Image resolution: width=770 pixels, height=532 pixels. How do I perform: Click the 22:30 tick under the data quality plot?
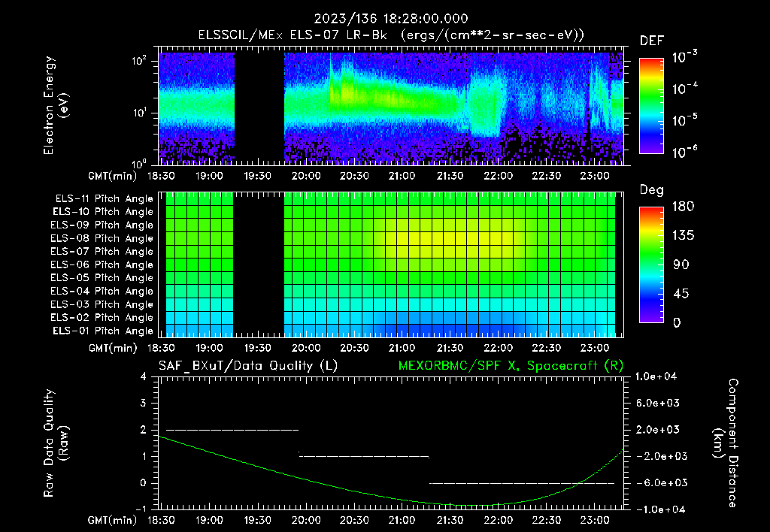click(x=546, y=520)
